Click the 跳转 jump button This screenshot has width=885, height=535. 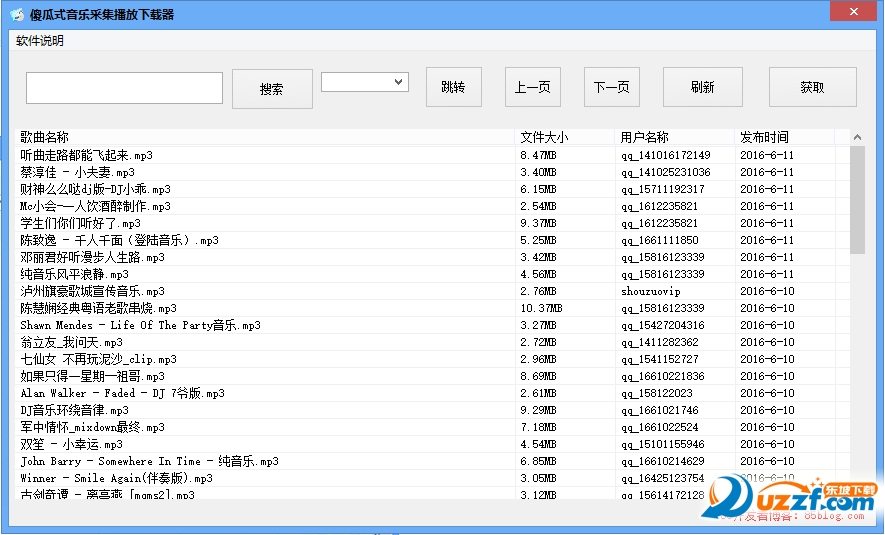[x=453, y=87]
